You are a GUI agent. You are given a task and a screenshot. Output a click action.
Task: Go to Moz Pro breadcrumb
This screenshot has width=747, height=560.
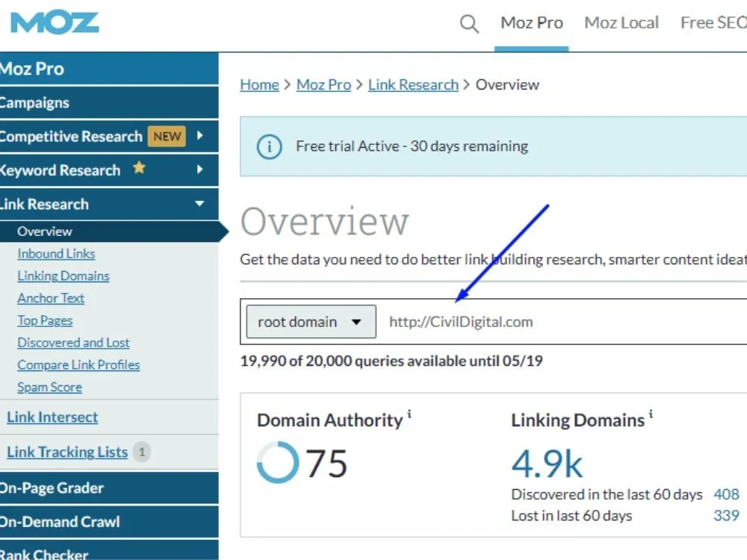point(323,85)
